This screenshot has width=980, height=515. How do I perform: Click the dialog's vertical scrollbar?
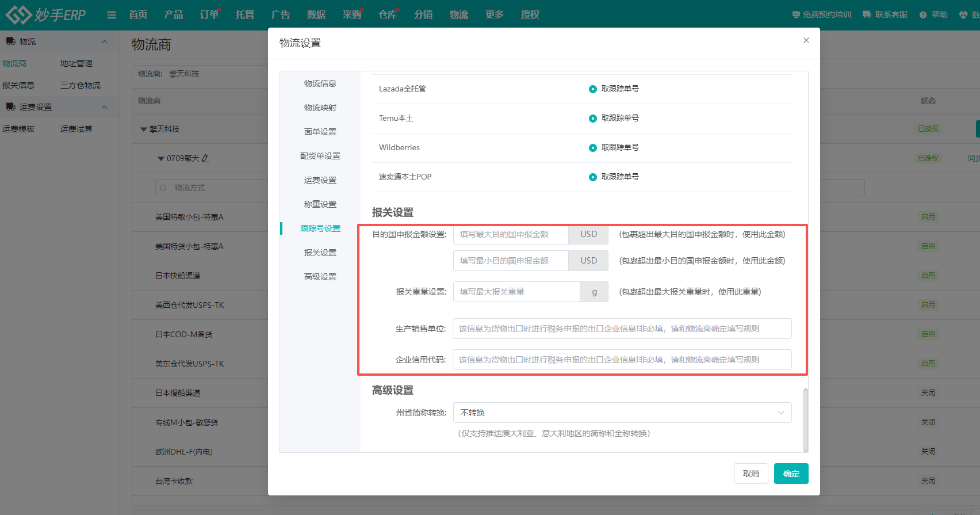pyautogui.click(x=805, y=420)
